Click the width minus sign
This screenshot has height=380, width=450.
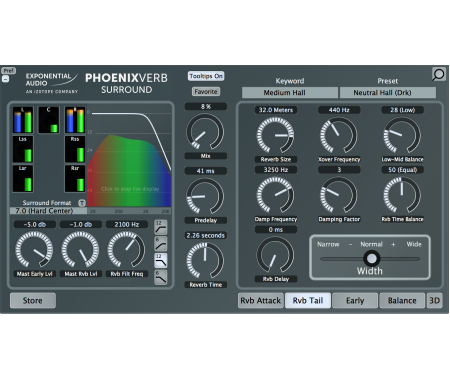pos(350,244)
